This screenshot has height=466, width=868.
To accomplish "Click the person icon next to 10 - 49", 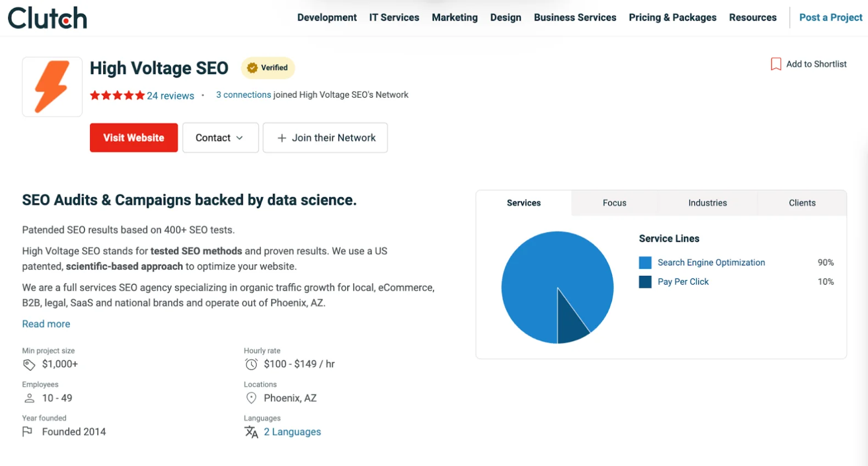I will (29, 398).
